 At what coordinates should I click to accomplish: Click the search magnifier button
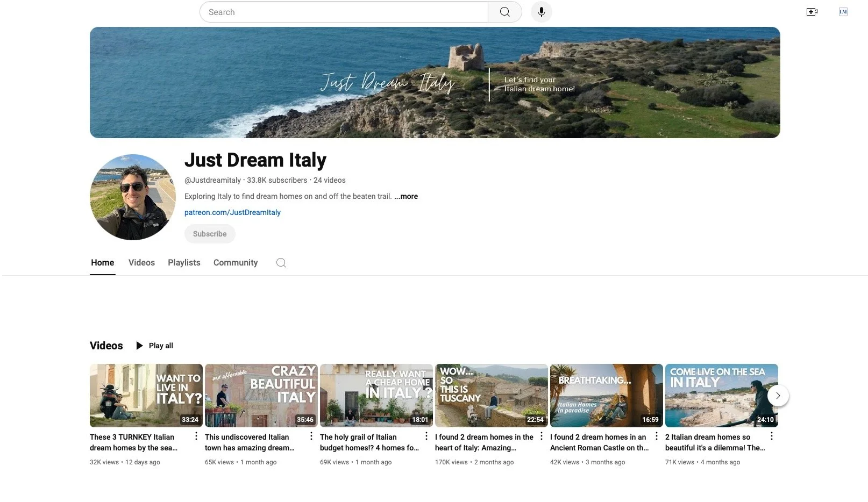pyautogui.click(x=504, y=12)
